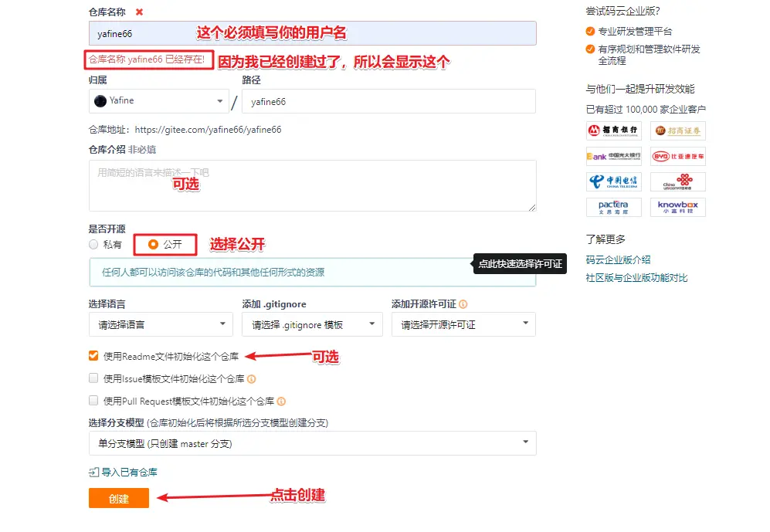Click 仓库名称 yafine66 已经存在! error message
This screenshot has width=770, height=532.
click(147, 59)
